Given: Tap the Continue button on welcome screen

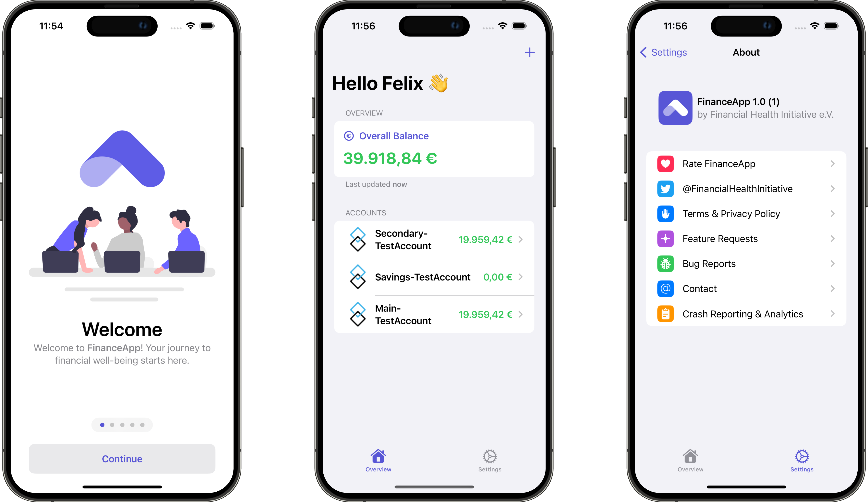Looking at the screenshot, I should pyautogui.click(x=122, y=458).
